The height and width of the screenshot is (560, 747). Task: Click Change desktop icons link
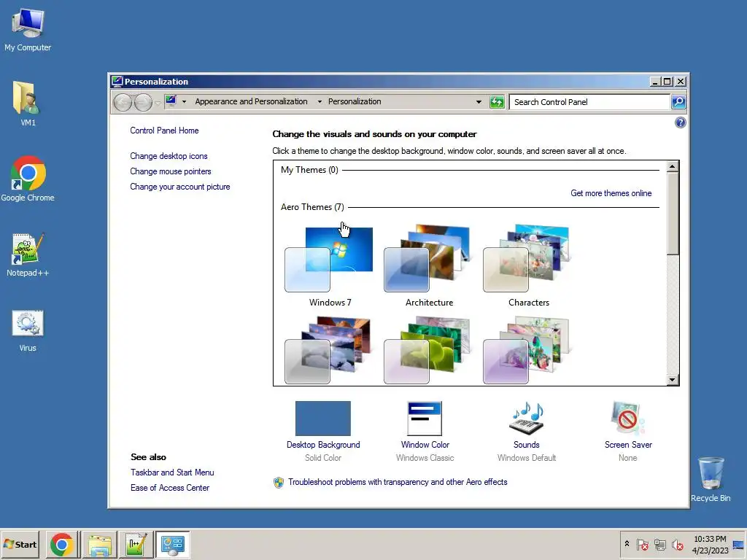click(x=169, y=156)
